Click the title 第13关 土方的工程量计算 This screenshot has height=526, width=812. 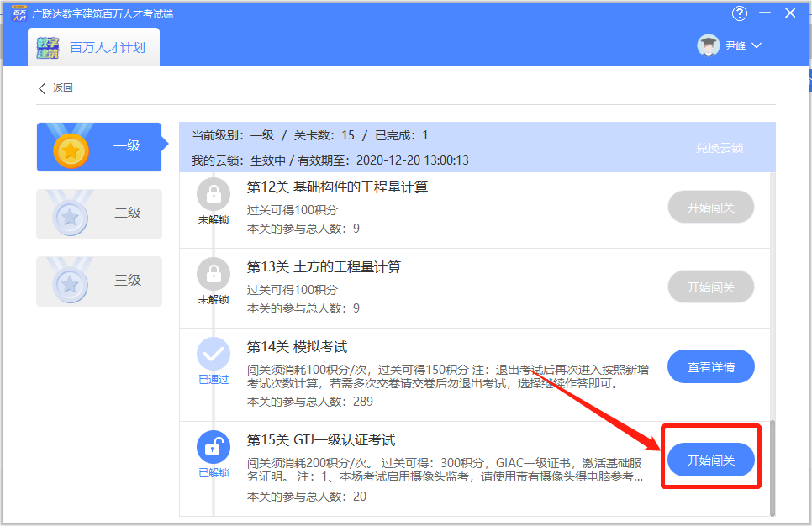pyautogui.click(x=324, y=266)
